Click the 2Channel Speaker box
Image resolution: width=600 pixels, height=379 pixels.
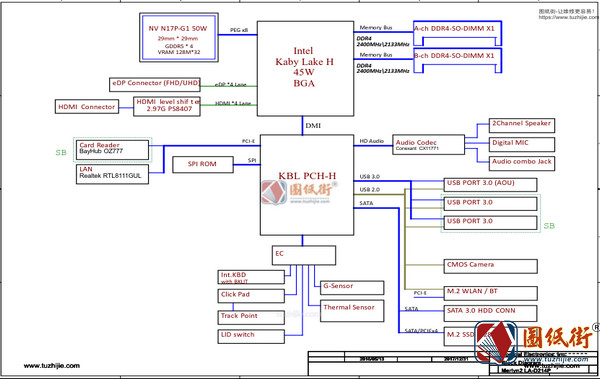tap(522, 126)
